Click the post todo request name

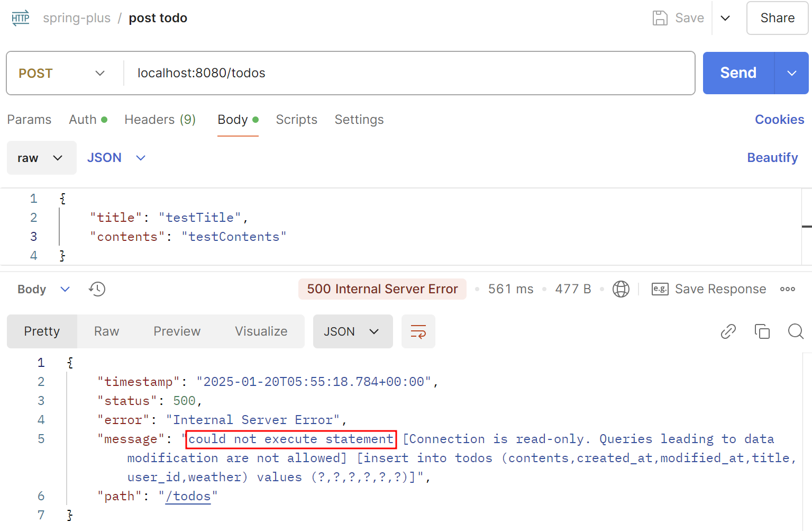(158, 18)
